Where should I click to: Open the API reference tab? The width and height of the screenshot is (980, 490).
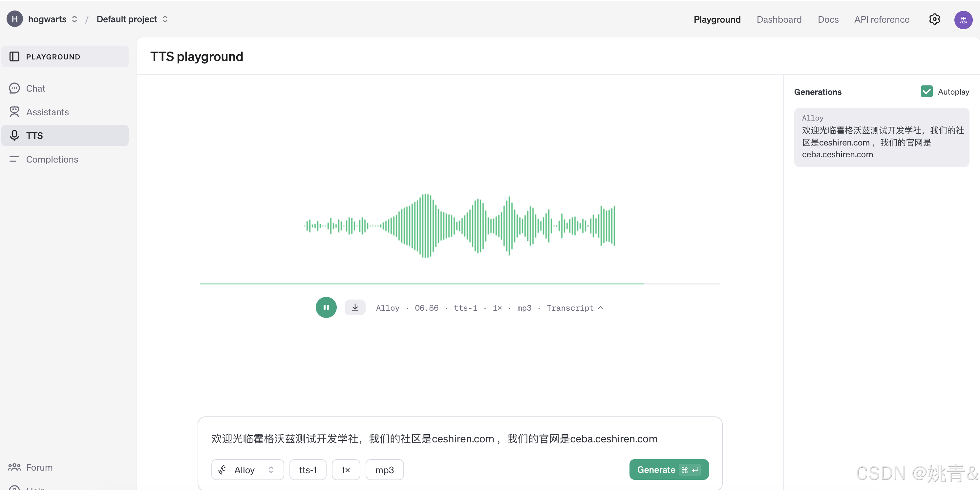tap(882, 19)
